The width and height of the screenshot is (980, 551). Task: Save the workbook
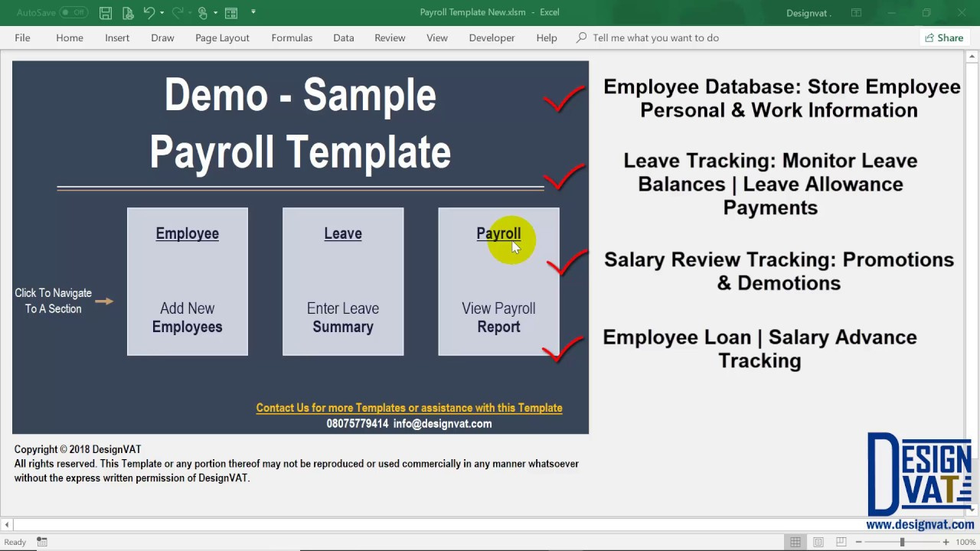(106, 12)
